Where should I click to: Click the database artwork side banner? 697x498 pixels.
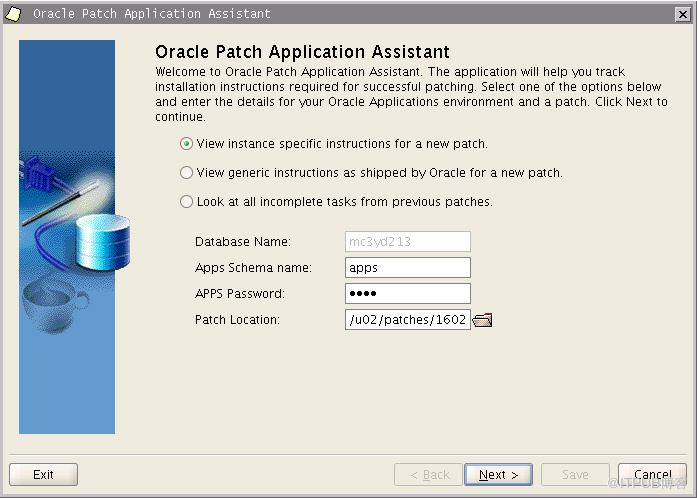tap(67, 237)
